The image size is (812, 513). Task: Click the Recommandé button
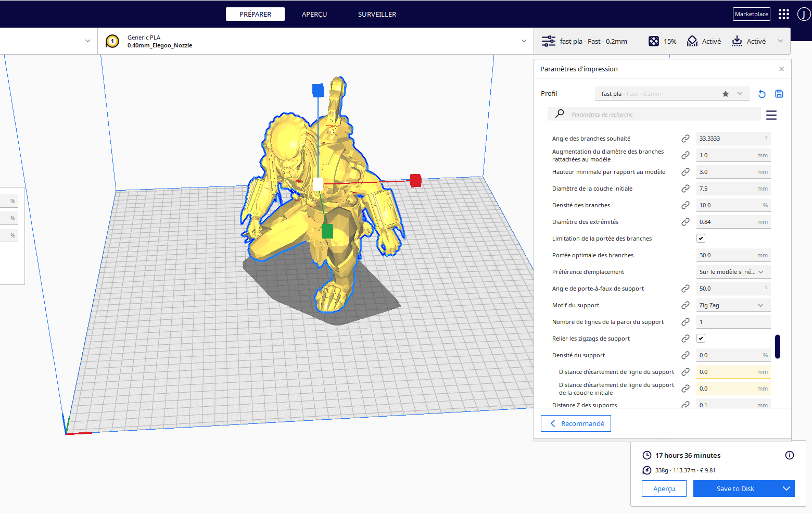coord(576,423)
